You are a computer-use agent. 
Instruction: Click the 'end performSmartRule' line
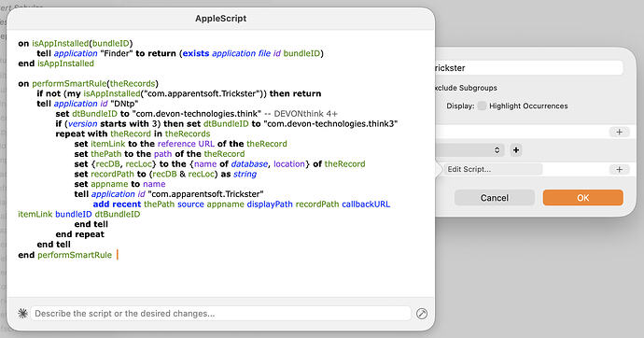65,255
